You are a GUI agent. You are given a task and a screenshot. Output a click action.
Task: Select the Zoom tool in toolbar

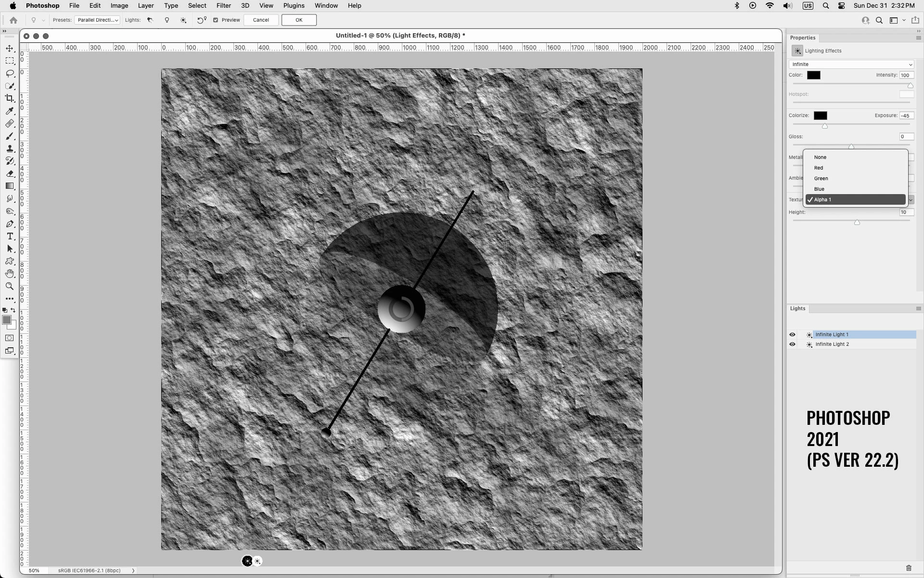[x=10, y=286]
